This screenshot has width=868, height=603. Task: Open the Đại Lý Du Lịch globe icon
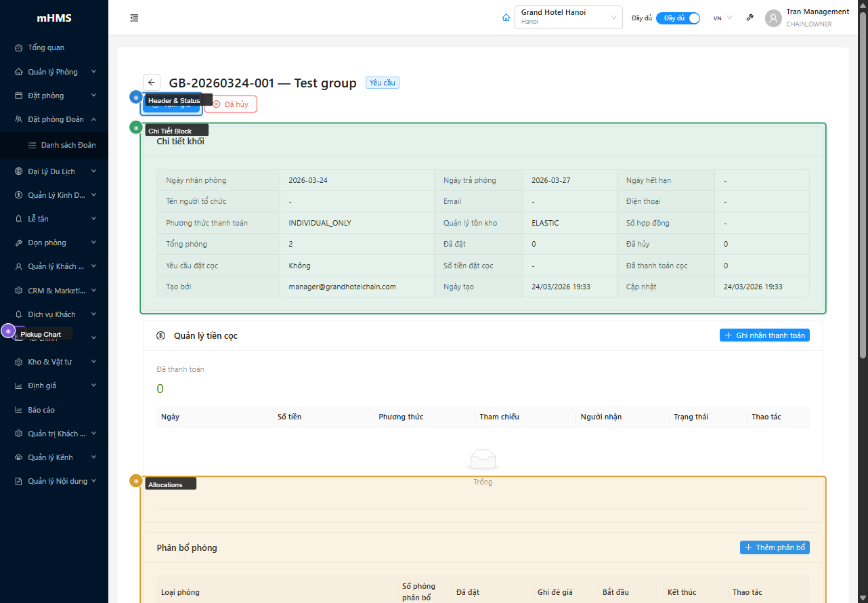pyautogui.click(x=17, y=171)
